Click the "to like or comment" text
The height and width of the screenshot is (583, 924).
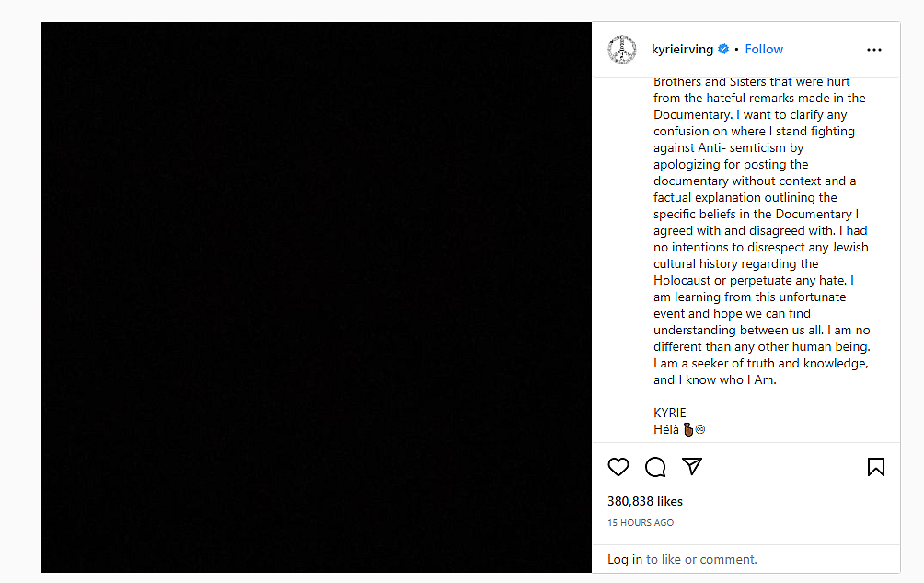click(x=701, y=559)
